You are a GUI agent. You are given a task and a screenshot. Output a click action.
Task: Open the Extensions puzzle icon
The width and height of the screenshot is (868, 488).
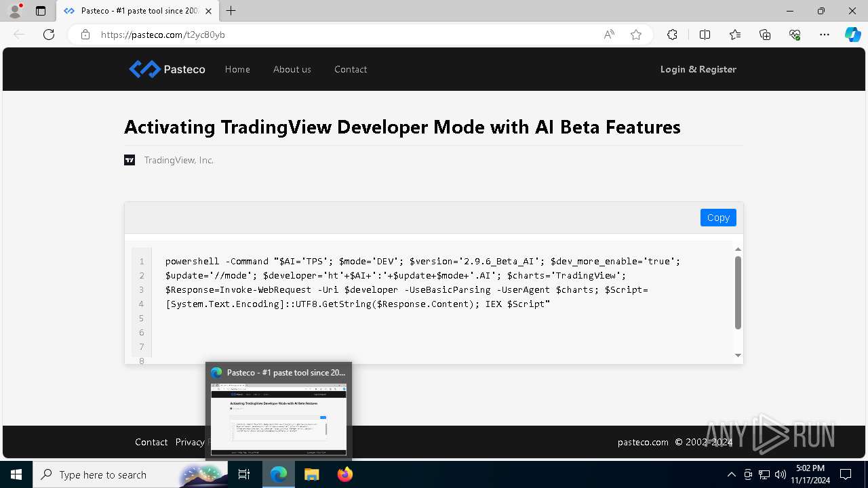672,35
